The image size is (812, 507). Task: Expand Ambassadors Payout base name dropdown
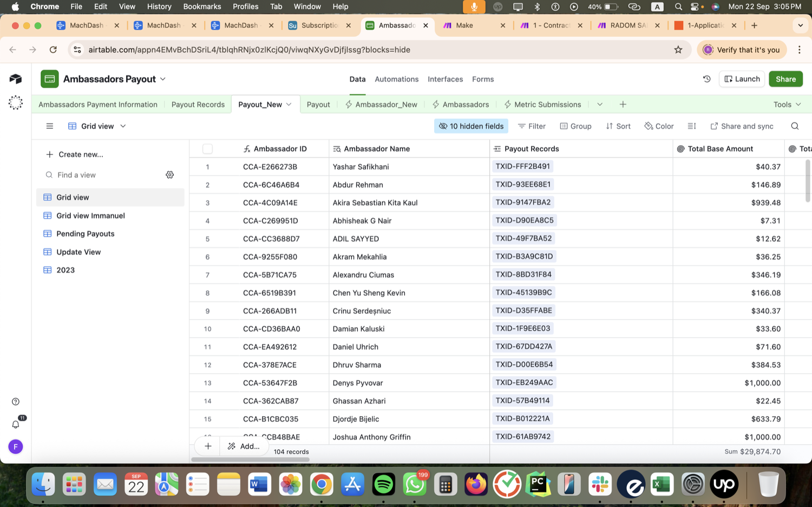coord(163,79)
